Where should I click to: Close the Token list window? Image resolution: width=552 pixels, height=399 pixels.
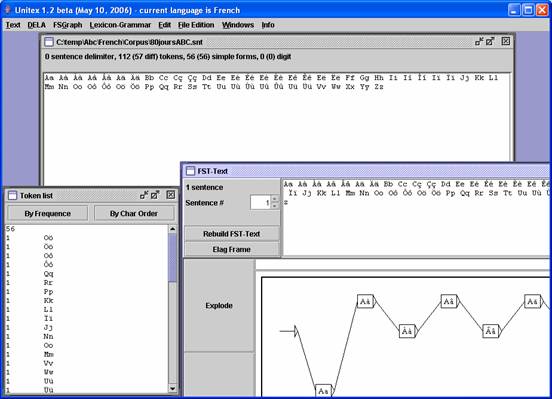coord(171,195)
